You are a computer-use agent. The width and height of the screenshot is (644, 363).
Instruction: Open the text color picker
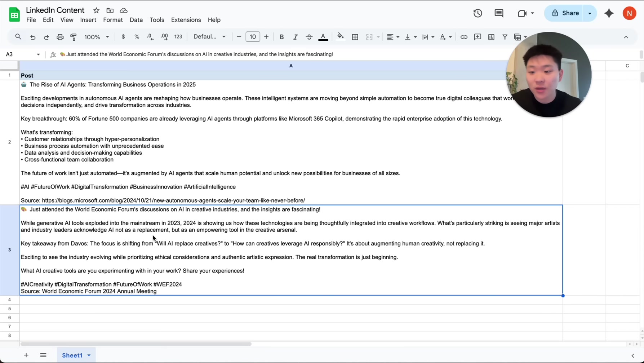(x=323, y=37)
